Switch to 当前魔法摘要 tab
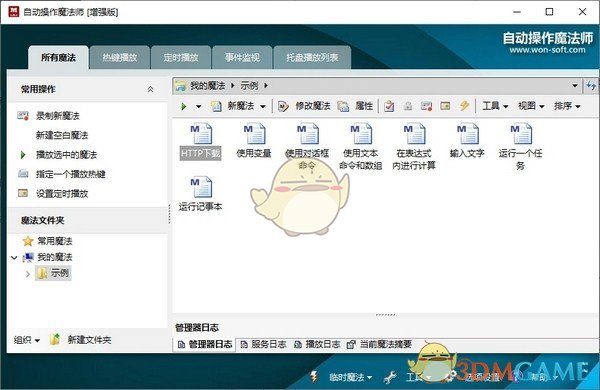 point(379,344)
